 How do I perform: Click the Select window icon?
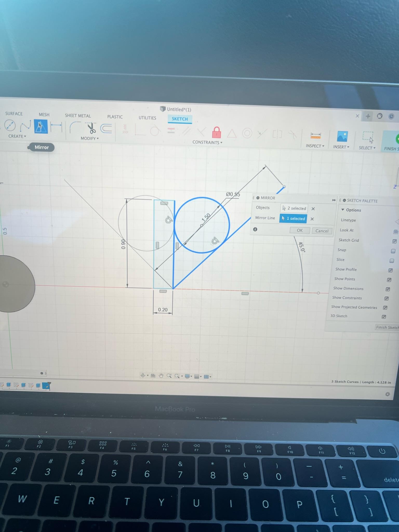click(x=368, y=137)
